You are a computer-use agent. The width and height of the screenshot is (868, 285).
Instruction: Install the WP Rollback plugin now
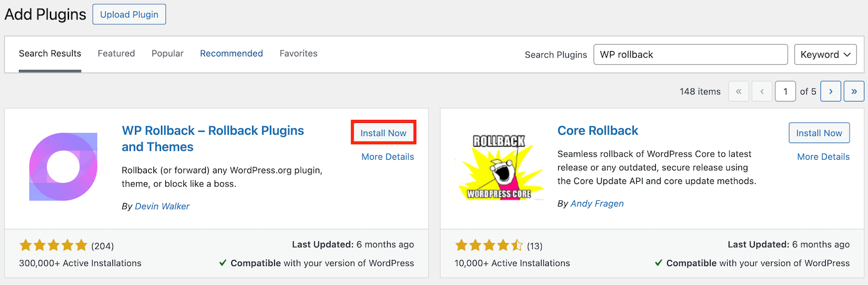pos(383,133)
